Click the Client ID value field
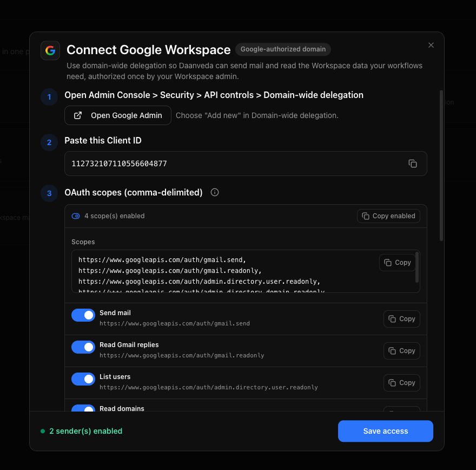Screen dimensions: 476x470 (246, 164)
